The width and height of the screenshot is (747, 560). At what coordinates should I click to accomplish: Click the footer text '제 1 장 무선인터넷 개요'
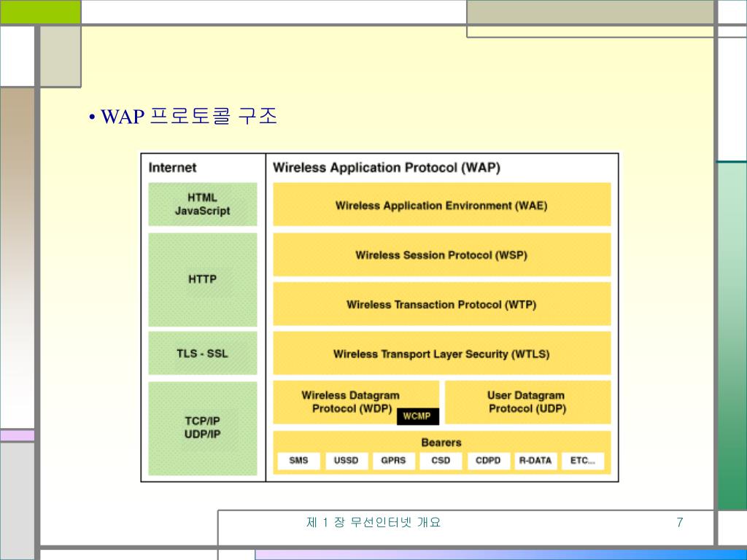[373, 522]
